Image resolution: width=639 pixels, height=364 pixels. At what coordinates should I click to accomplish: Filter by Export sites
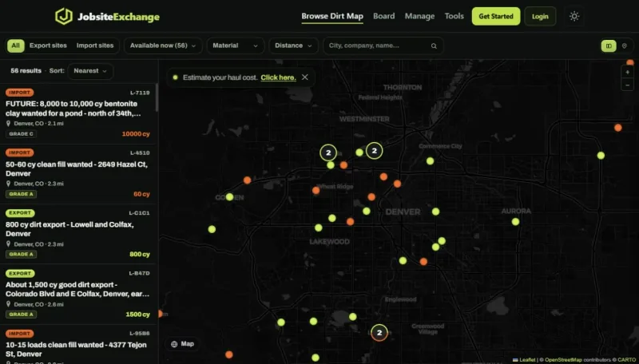(48, 45)
